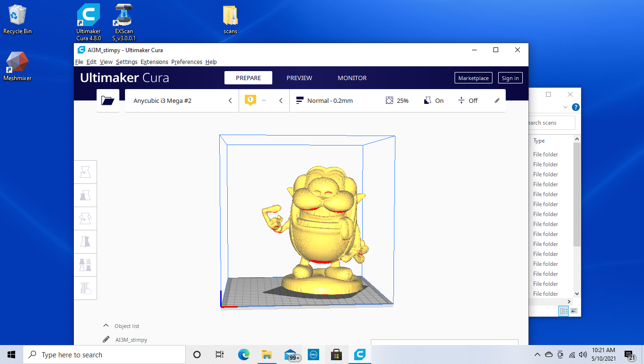Click the Windows taskbar search box

[x=104, y=355]
